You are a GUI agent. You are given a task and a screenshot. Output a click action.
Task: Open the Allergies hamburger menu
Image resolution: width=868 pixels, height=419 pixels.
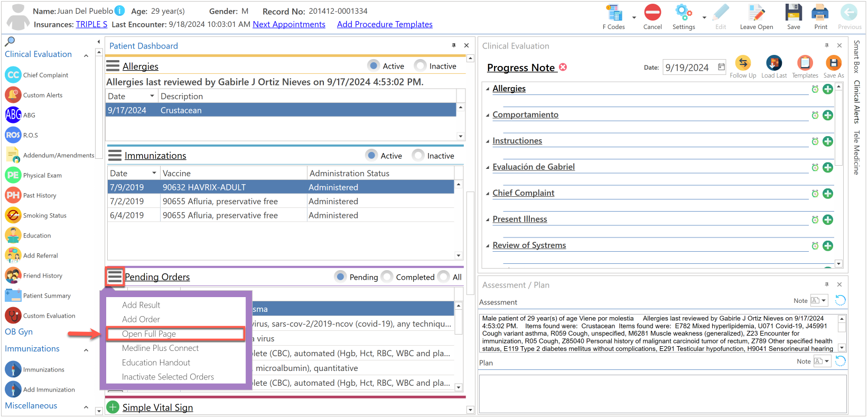tap(113, 66)
